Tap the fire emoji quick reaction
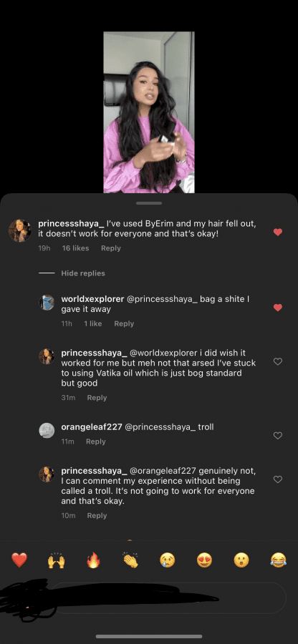 (93, 560)
